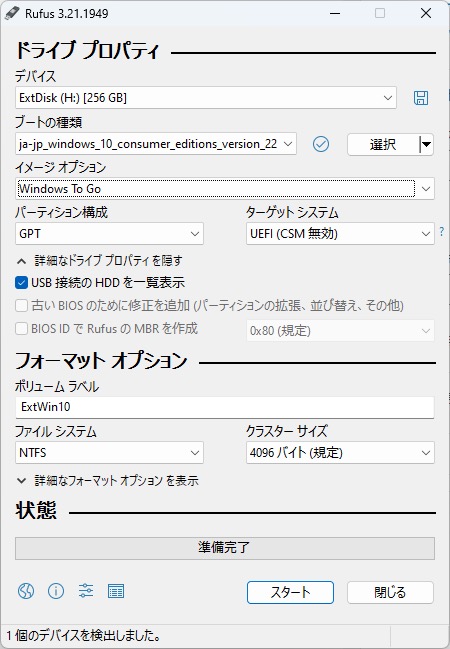Click the save disk image icon
The image size is (450, 649).
click(421, 98)
